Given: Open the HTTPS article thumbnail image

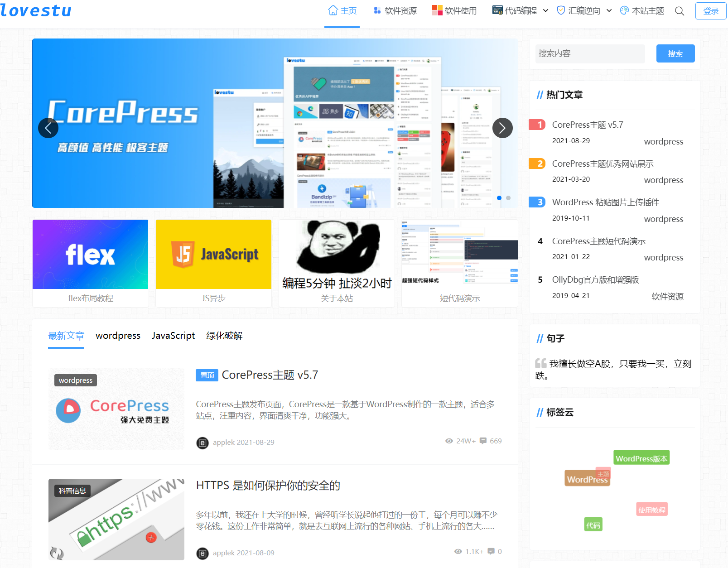Looking at the screenshot, I should pos(116,520).
